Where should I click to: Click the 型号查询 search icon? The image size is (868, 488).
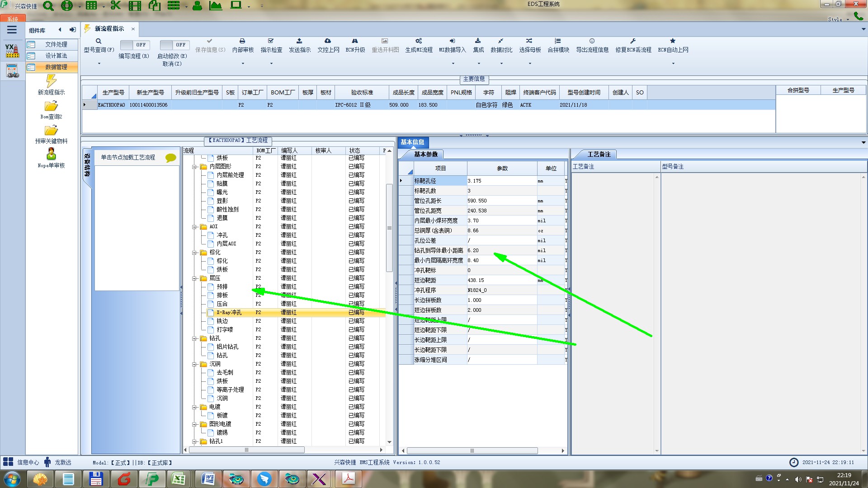pos(98,41)
